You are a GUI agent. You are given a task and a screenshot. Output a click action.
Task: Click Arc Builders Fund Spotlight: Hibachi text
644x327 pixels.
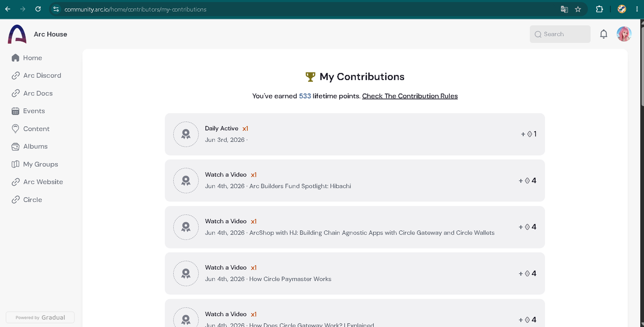pyautogui.click(x=301, y=186)
